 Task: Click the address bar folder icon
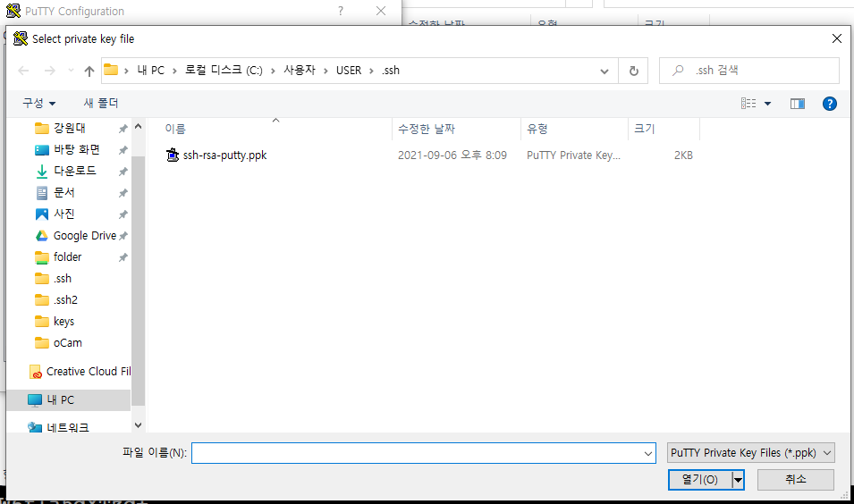(x=111, y=70)
